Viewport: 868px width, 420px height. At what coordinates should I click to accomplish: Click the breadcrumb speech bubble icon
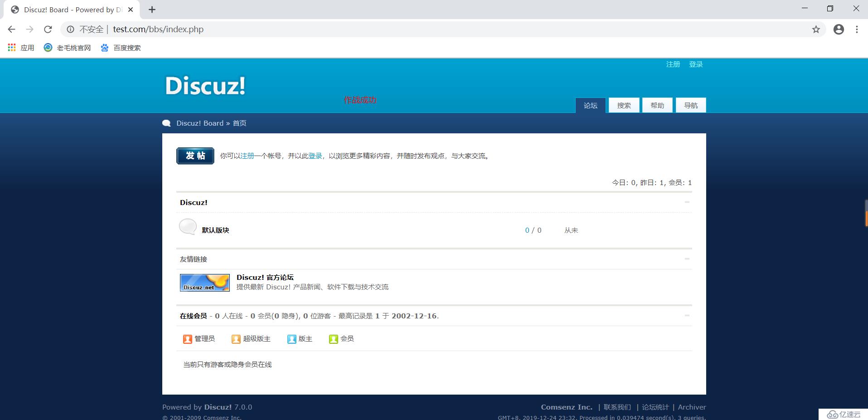click(x=167, y=123)
